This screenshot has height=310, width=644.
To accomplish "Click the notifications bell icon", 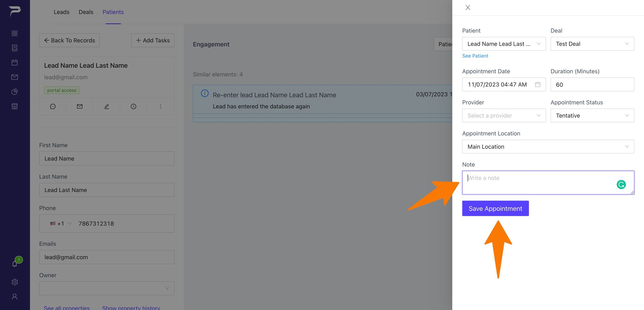I will pos(15,264).
